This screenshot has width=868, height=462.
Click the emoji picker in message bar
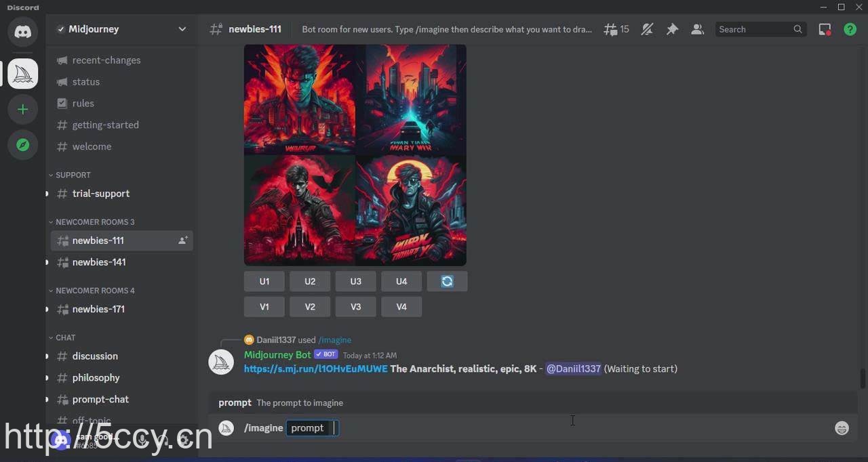pyautogui.click(x=842, y=428)
